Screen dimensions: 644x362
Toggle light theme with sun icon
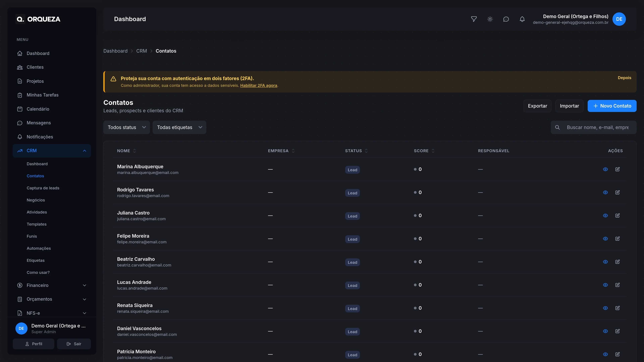click(490, 19)
